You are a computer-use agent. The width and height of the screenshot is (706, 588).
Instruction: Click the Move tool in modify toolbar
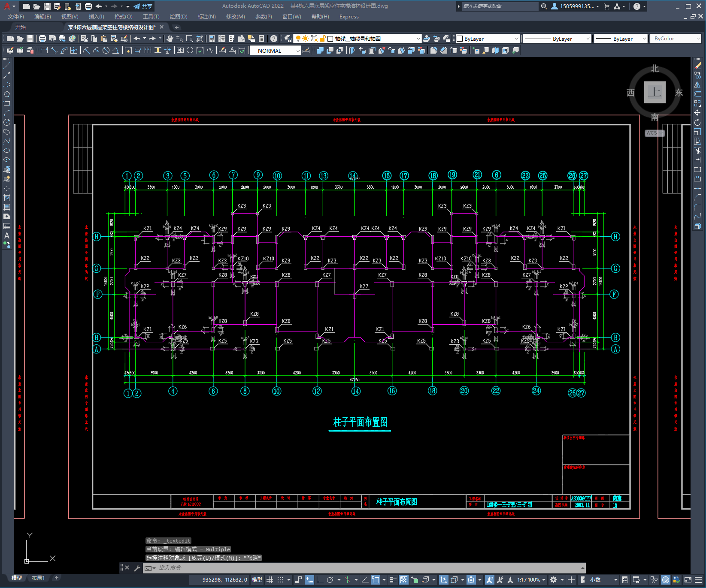(697, 113)
